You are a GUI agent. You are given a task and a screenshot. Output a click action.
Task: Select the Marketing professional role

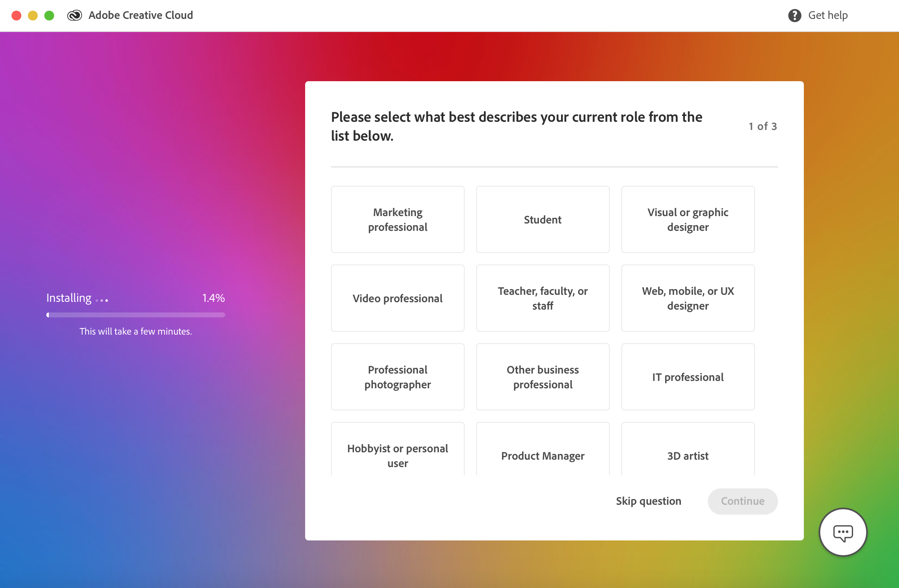click(x=397, y=219)
